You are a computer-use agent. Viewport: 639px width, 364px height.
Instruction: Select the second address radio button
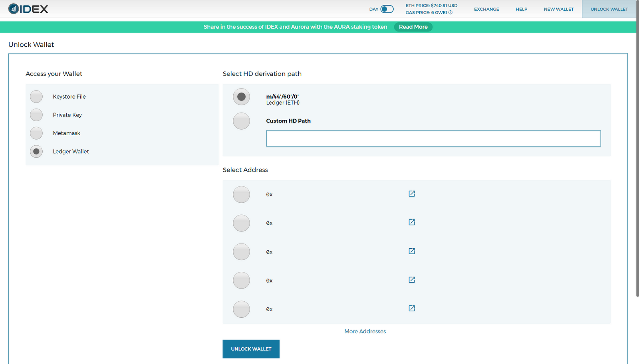coord(242,224)
